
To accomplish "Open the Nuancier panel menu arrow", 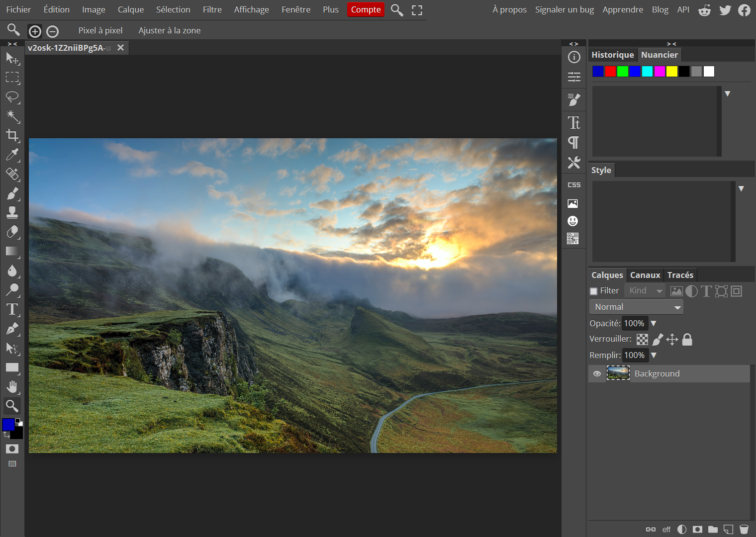I will click(728, 93).
